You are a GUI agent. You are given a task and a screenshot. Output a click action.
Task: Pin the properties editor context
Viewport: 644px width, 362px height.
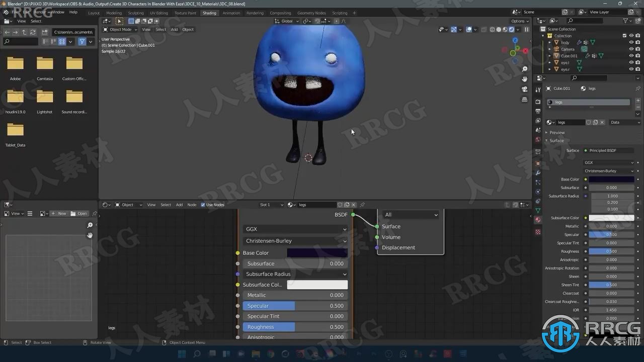coord(638,88)
